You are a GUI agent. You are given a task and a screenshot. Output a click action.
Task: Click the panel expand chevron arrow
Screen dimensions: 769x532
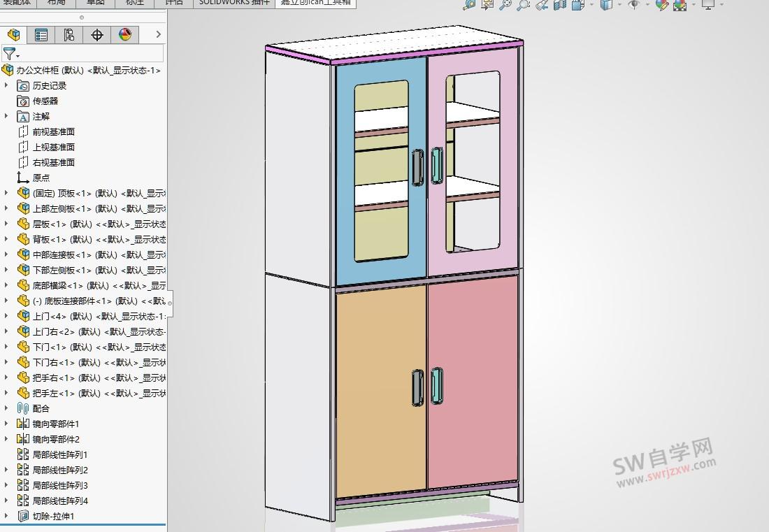(157, 34)
